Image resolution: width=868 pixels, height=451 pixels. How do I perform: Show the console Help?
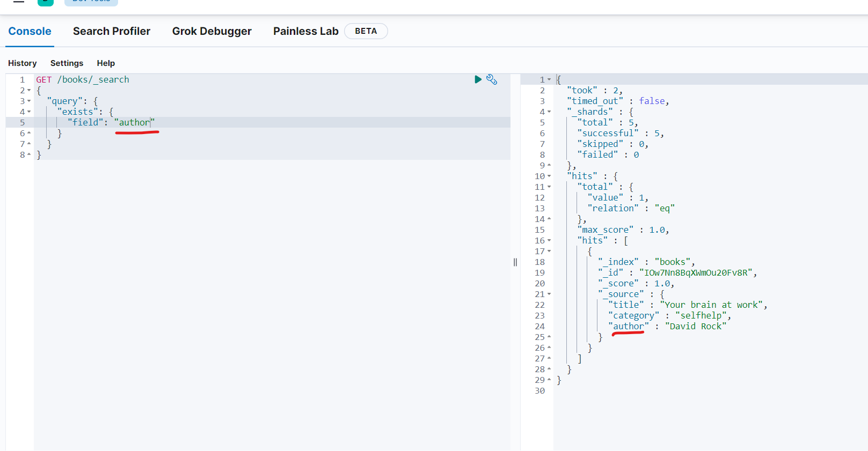[x=106, y=63]
